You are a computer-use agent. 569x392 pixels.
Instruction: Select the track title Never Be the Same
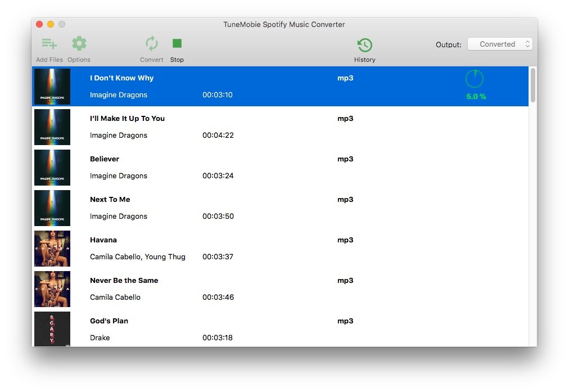click(x=124, y=280)
